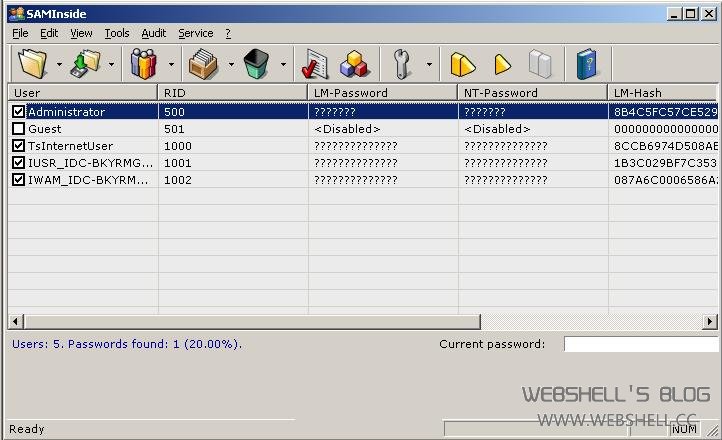Image resolution: width=722 pixels, height=440 pixels.
Task: Click the checklist with red checkmark icon
Action: click(x=314, y=64)
